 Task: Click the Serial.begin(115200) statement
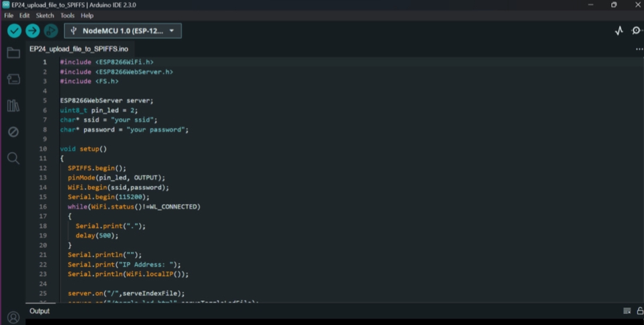pyautogui.click(x=109, y=197)
